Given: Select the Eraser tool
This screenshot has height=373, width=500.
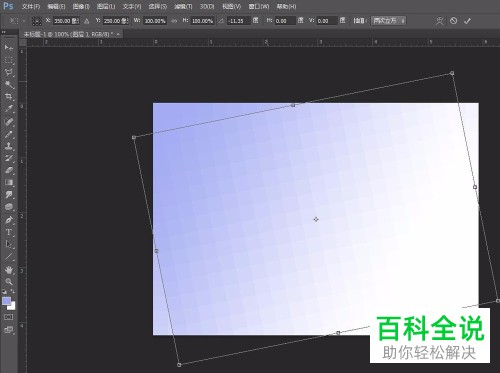Looking at the screenshot, I should pos(9,170).
